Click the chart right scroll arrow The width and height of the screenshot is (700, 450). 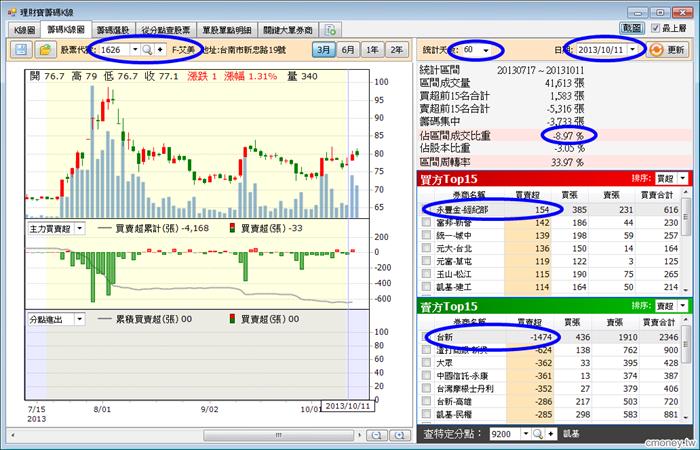(x=360, y=435)
